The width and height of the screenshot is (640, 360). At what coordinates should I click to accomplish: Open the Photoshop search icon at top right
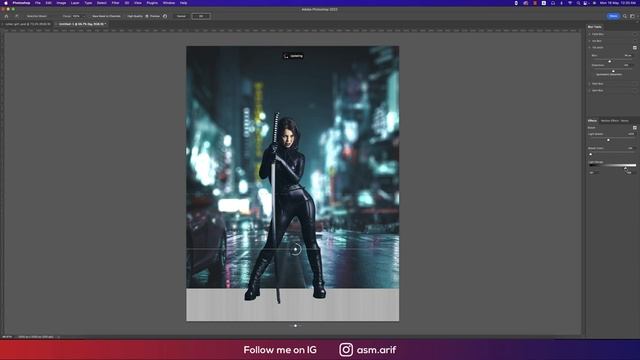click(624, 16)
